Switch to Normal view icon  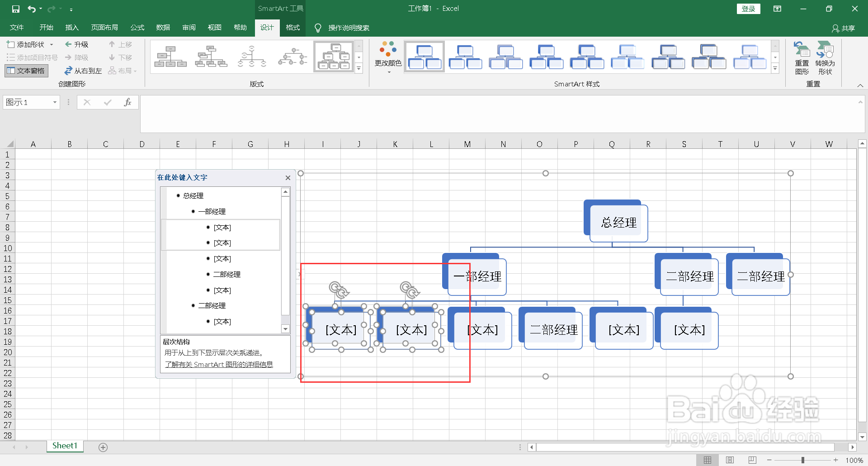coord(708,460)
